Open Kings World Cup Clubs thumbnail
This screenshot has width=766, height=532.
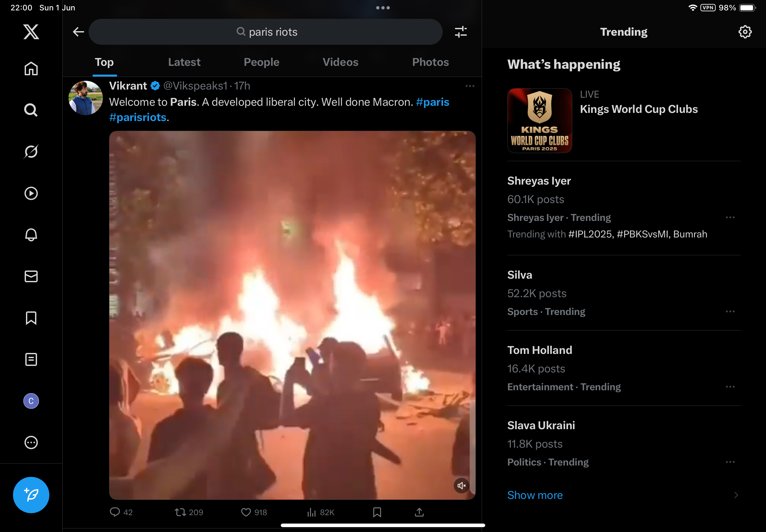[539, 121]
